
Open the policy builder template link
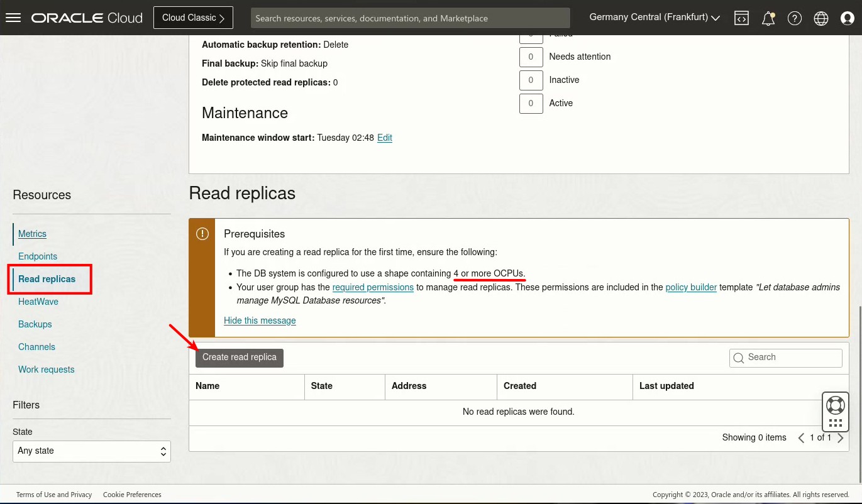(x=691, y=287)
